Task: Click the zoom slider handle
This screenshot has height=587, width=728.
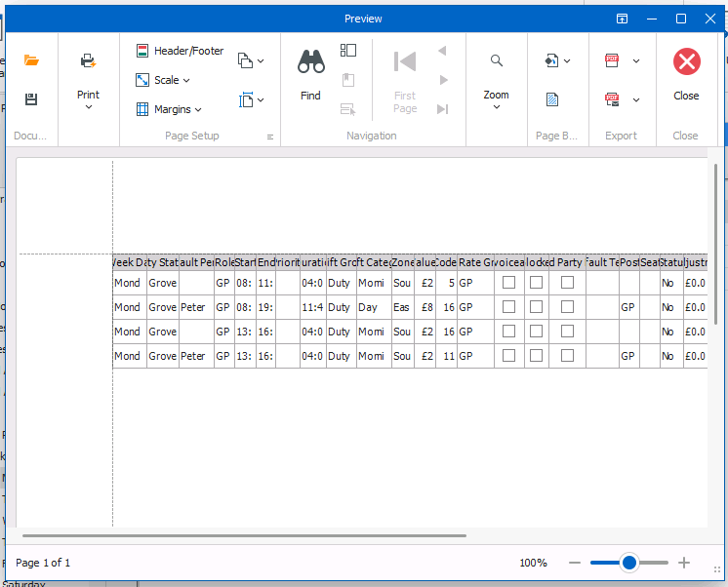Action: tap(629, 563)
